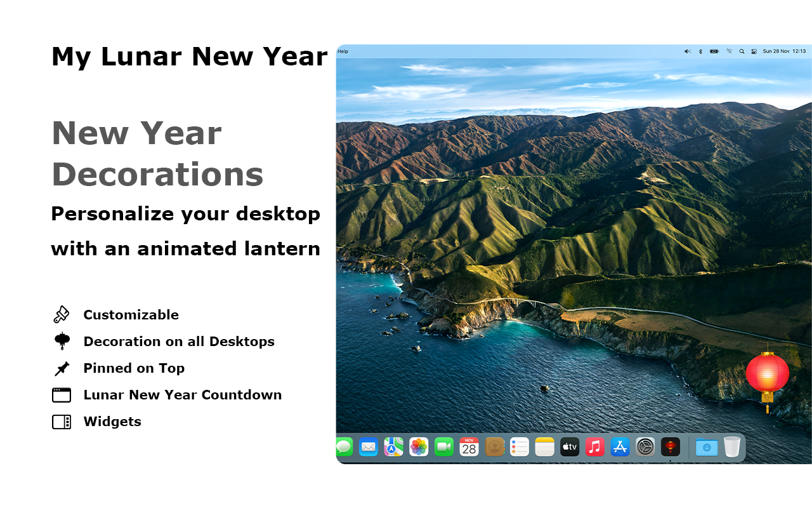
Task: Open System Preferences from the Dock
Action: [x=645, y=446]
